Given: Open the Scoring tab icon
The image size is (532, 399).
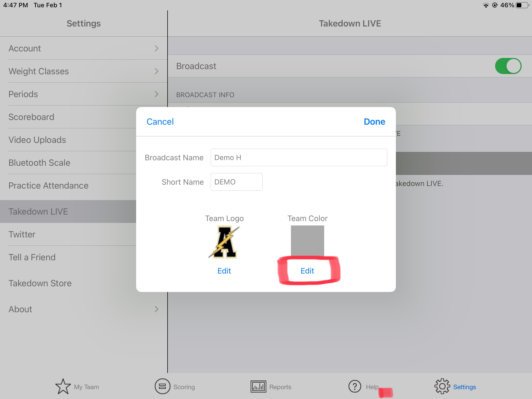Looking at the screenshot, I should pyautogui.click(x=162, y=387).
